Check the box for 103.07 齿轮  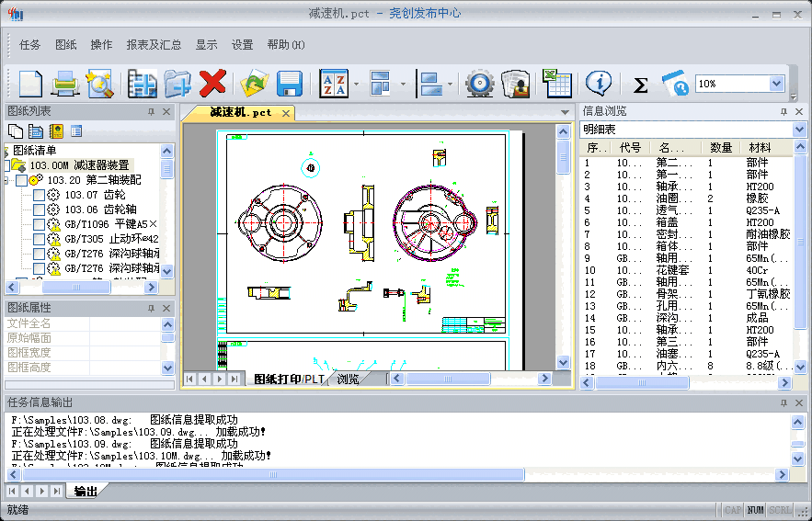coord(39,196)
